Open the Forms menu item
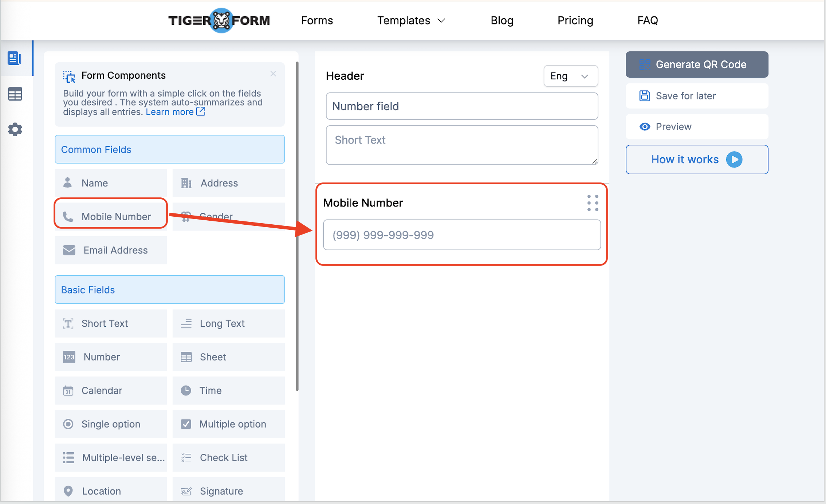 (317, 20)
